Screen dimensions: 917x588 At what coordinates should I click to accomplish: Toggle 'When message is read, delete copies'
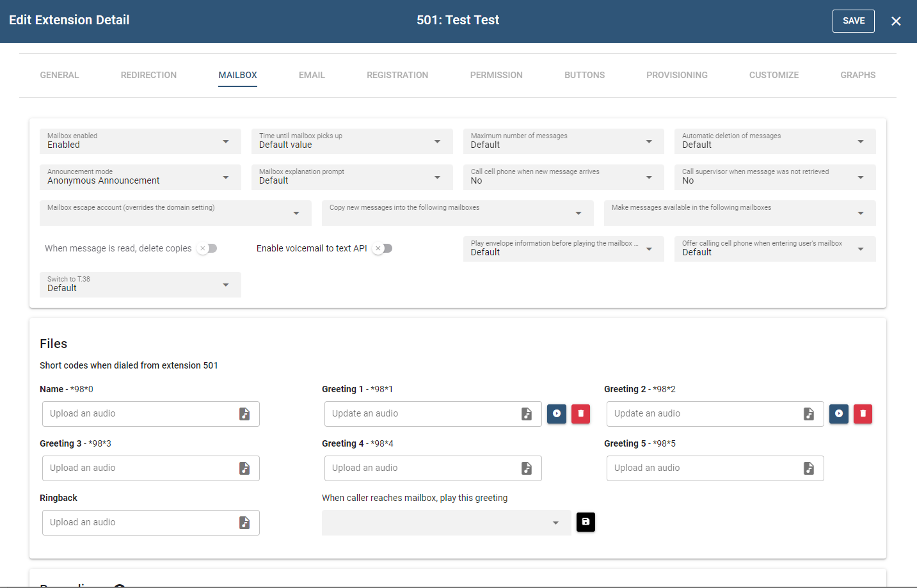pos(207,248)
